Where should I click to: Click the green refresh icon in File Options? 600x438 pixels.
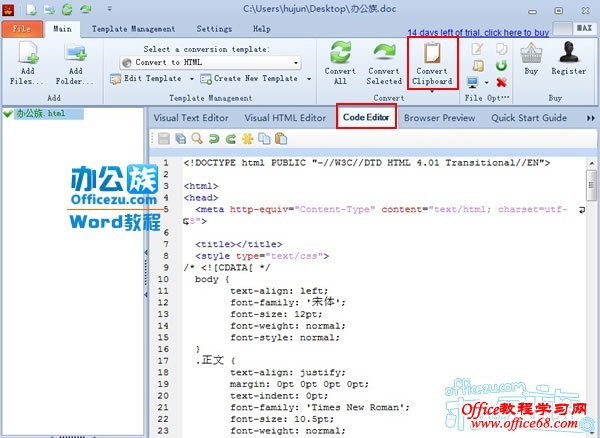coord(501,65)
